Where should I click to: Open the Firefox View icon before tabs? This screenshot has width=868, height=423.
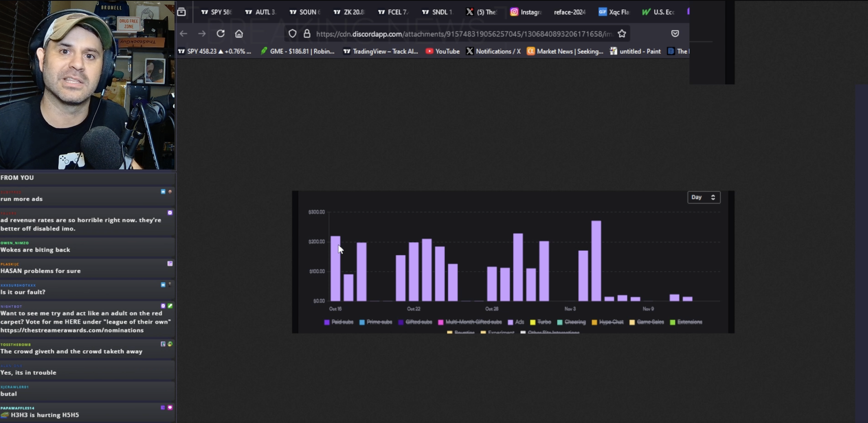click(x=181, y=12)
